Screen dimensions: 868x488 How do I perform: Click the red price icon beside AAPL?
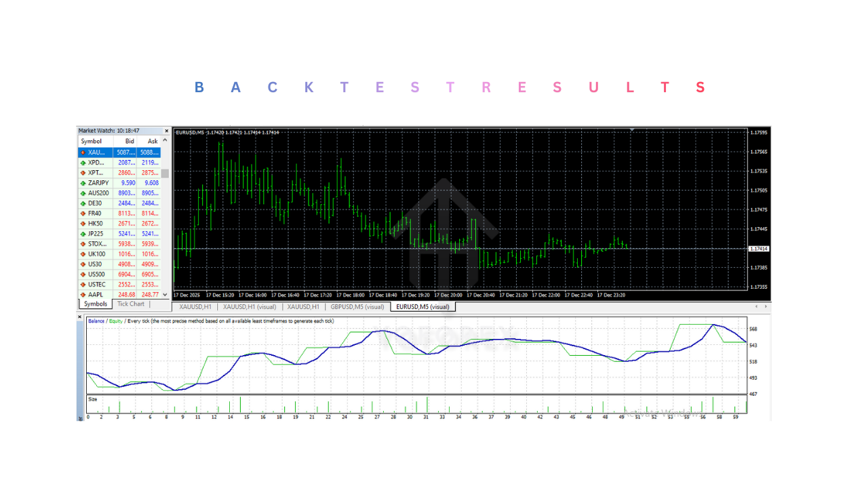pyautogui.click(x=83, y=294)
